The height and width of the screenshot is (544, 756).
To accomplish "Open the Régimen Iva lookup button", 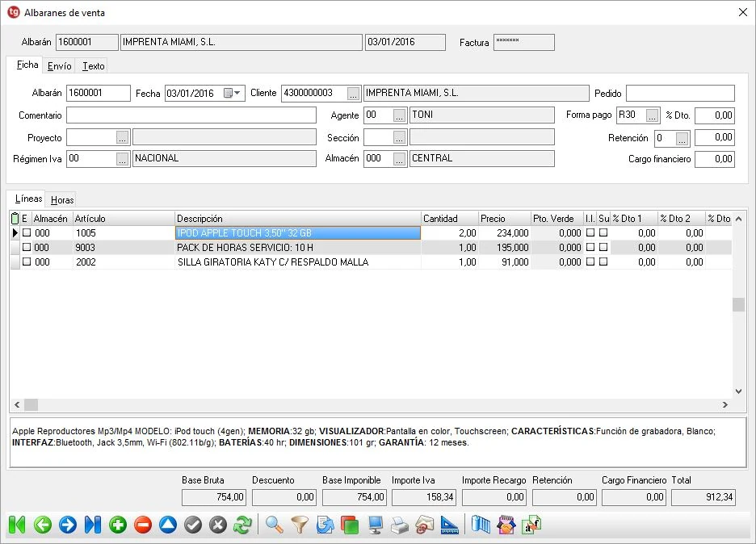I will (123, 159).
